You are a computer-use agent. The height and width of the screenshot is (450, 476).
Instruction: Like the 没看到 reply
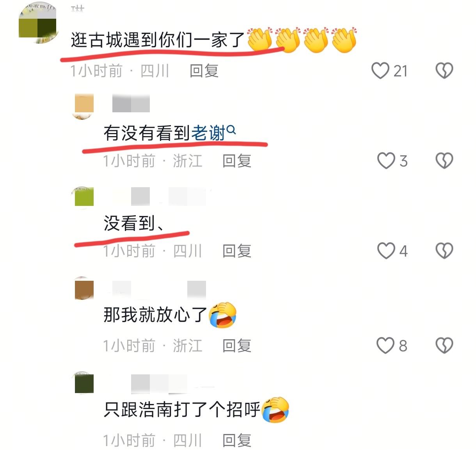(x=386, y=250)
